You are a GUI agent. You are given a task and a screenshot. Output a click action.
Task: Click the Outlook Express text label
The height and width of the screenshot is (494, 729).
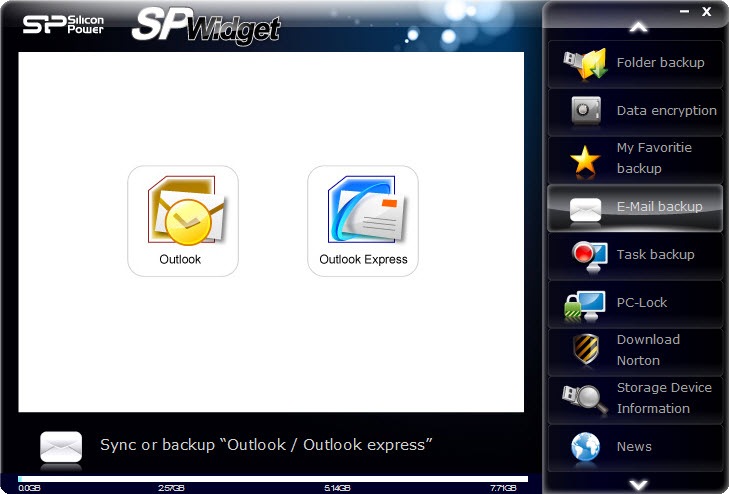(x=363, y=259)
